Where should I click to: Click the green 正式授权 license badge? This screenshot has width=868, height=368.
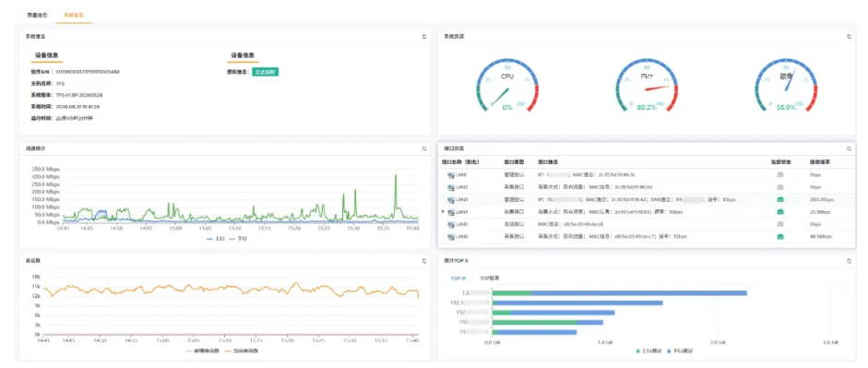click(x=265, y=72)
